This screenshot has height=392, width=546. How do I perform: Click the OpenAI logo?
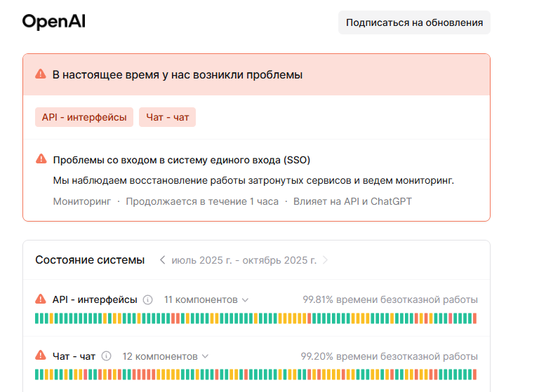[x=53, y=22]
